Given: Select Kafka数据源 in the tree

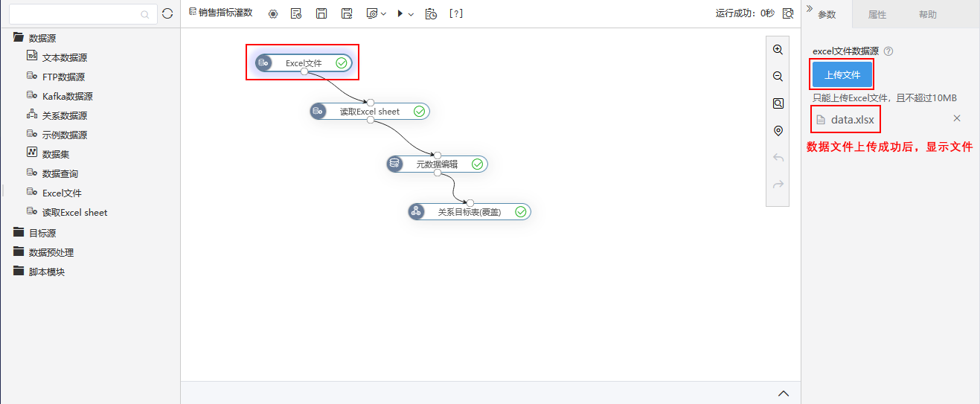Looking at the screenshot, I should [67, 96].
